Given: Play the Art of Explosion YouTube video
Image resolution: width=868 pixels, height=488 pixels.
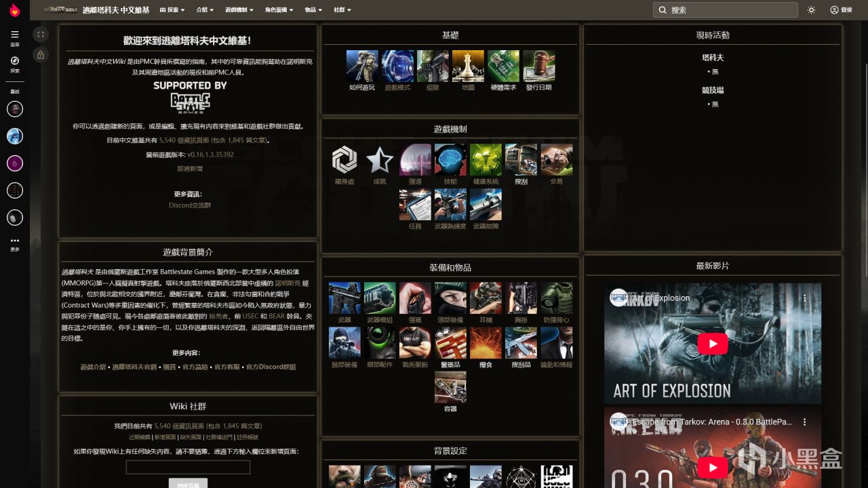Looking at the screenshot, I should pos(713,344).
